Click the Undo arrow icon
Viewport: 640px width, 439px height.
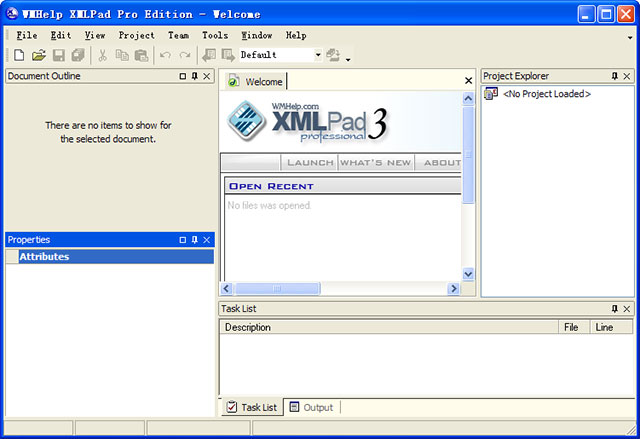165,55
